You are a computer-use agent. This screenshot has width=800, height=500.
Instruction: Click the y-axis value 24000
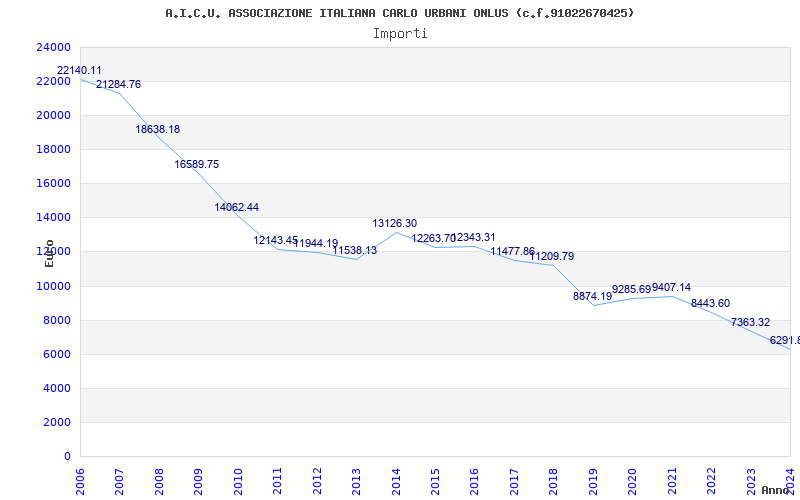[x=54, y=47]
